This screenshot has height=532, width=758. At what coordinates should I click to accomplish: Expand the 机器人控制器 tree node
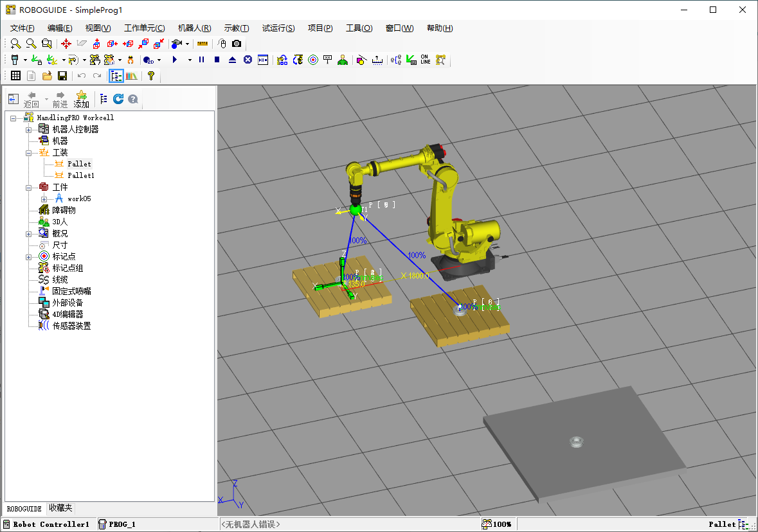(x=28, y=130)
